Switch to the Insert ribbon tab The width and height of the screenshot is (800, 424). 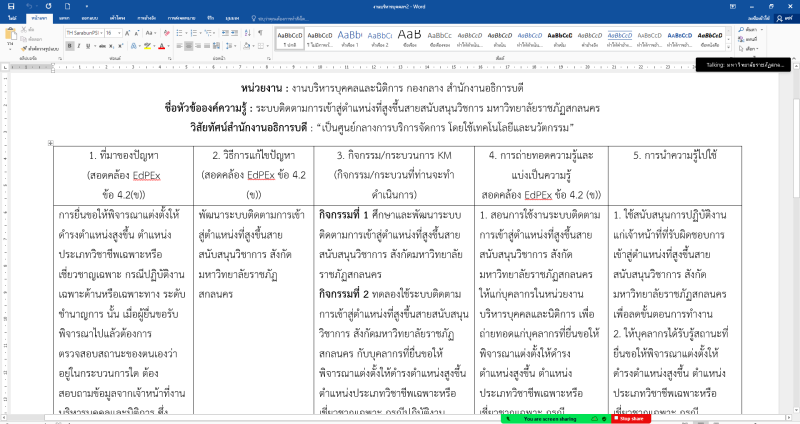point(65,18)
